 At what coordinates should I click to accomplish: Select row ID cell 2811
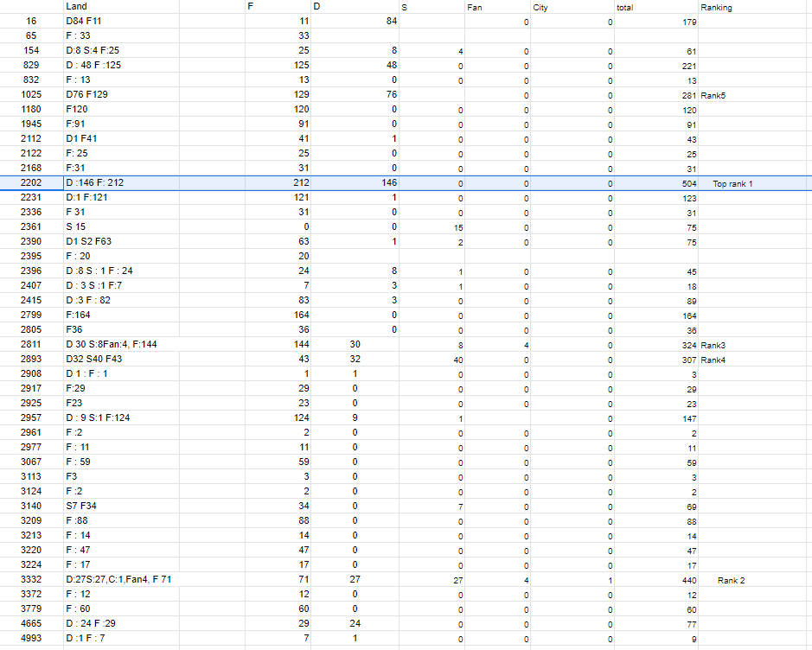coord(31,344)
